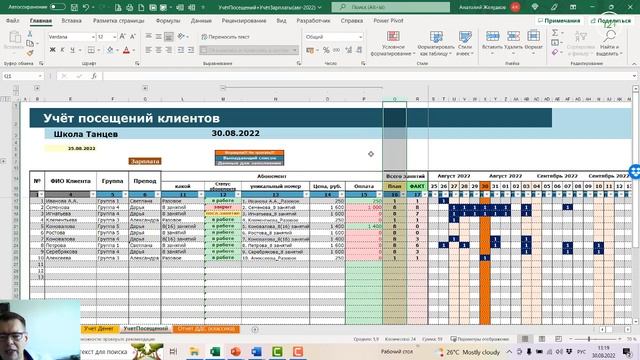
Task: Open Excel from the Windows taskbar
Action: pos(215,351)
